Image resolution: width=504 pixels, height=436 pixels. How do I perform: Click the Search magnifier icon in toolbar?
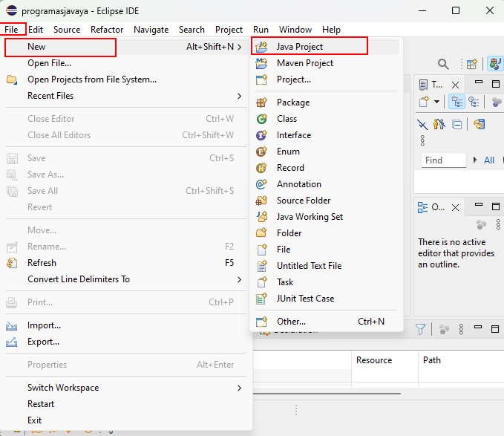(x=443, y=65)
